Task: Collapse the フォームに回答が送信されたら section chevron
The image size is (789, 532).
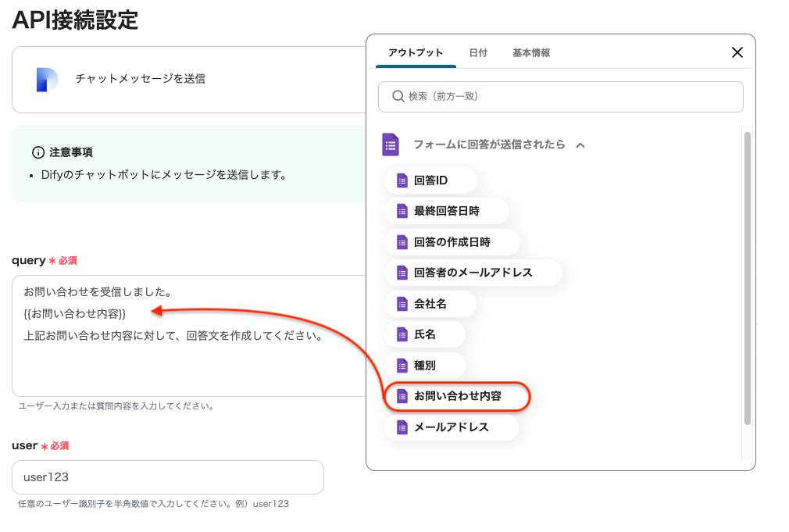Action: [x=580, y=145]
